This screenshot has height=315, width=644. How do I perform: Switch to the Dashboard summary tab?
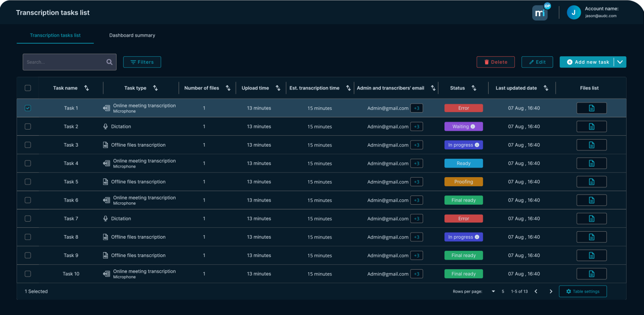(132, 35)
